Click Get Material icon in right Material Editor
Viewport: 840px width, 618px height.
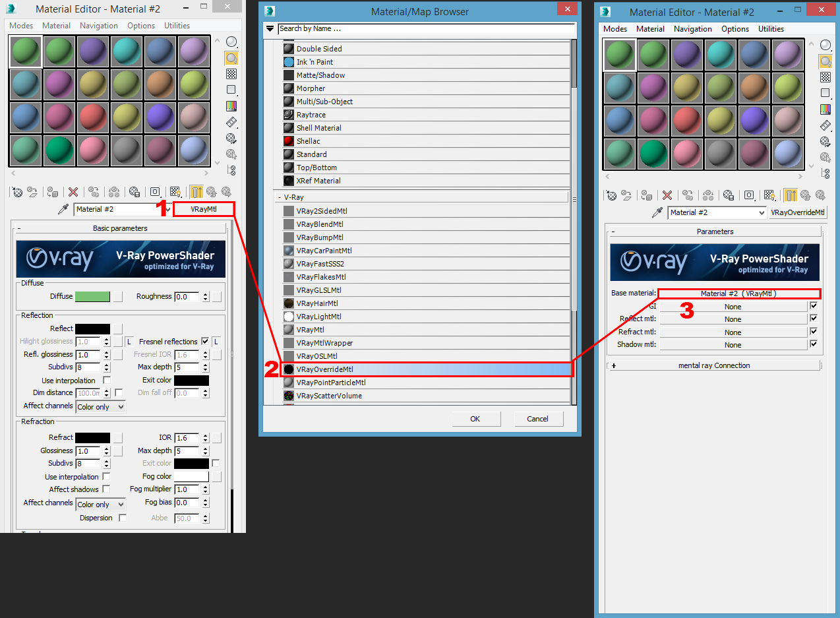[x=612, y=195]
